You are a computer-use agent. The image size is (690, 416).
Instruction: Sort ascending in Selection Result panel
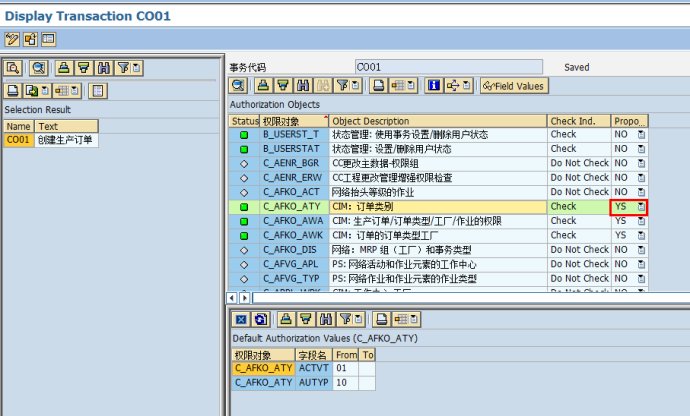pyautogui.click(x=64, y=68)
